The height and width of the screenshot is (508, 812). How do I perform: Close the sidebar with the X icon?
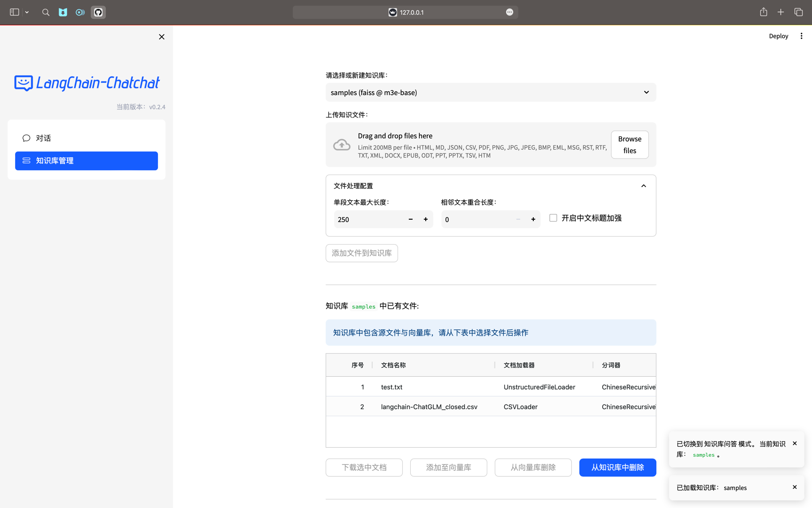(x=162, y=37)
